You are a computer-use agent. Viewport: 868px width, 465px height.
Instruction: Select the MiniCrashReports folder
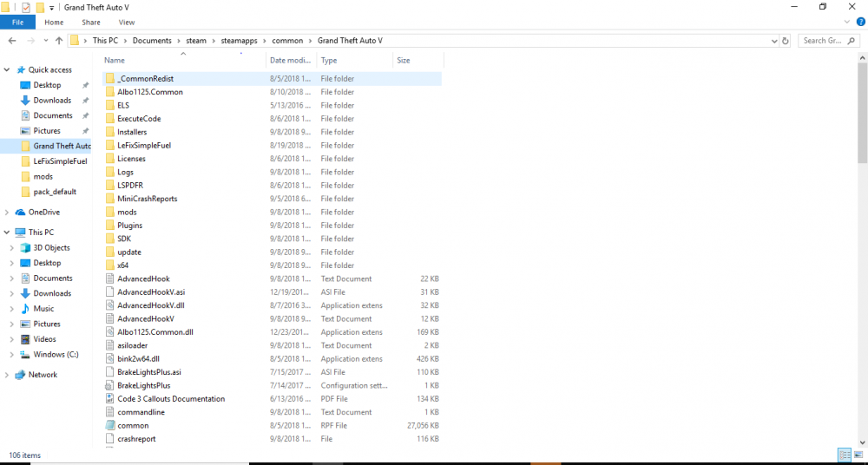click(x=148, y=199)
